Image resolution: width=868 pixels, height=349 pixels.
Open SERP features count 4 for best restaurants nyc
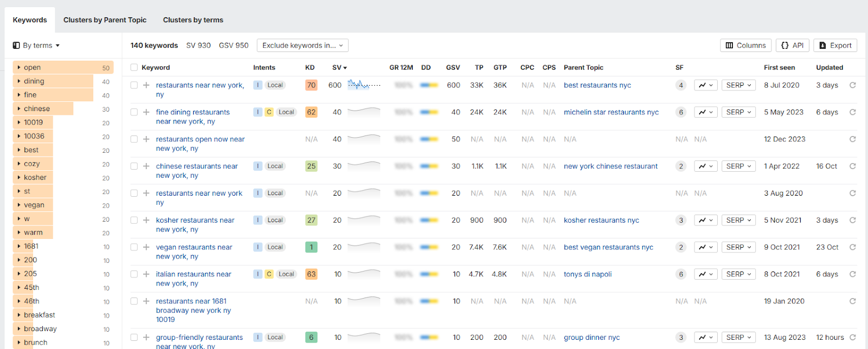pyautogui.click(x=681, y=85)
